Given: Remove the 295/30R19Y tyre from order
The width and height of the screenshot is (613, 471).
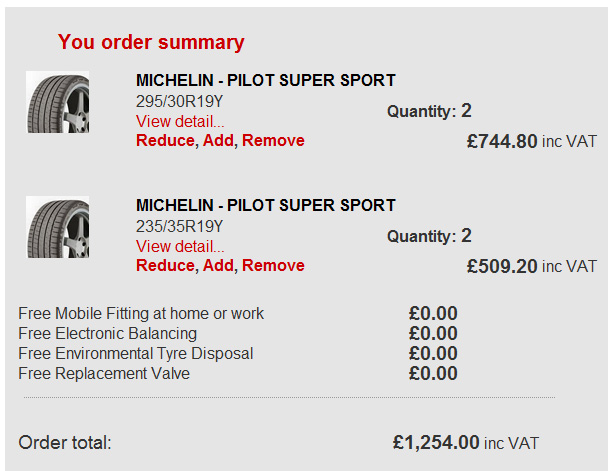Looking at the screenshot, I should pos(273,140).
